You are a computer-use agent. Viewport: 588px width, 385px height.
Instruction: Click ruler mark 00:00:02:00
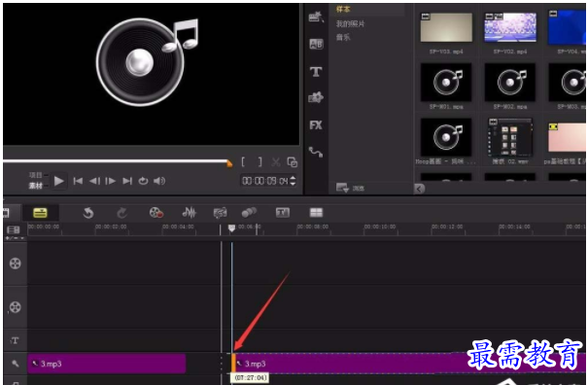(x=111, y=227)
